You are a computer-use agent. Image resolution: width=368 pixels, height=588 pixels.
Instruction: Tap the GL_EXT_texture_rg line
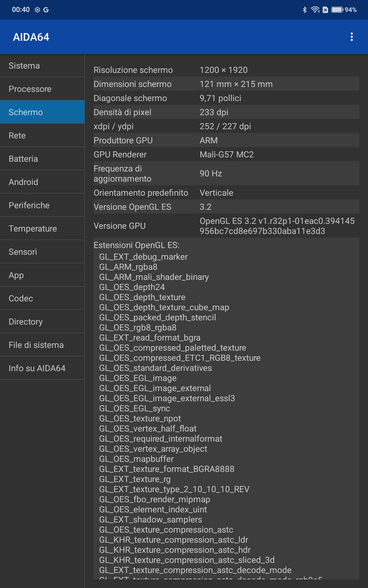point(135,479)
